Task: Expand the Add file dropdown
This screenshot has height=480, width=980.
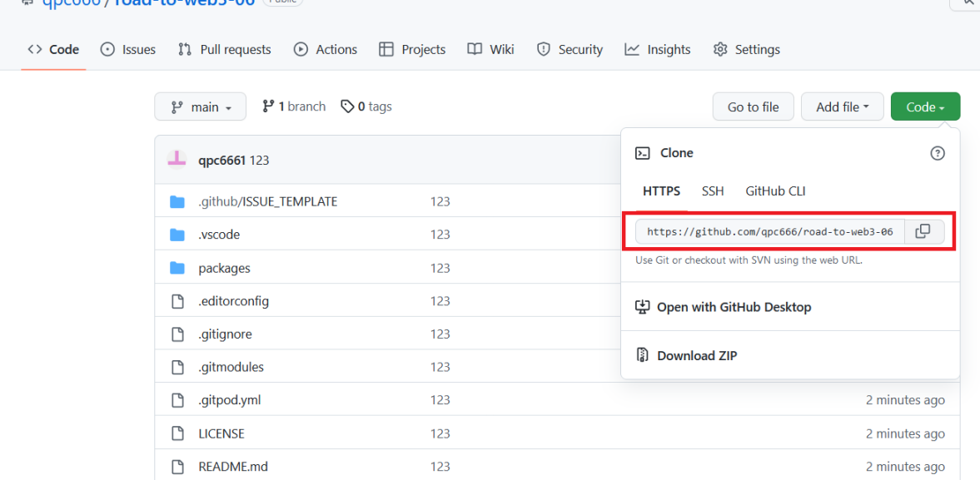Action: tap(843, 106)
